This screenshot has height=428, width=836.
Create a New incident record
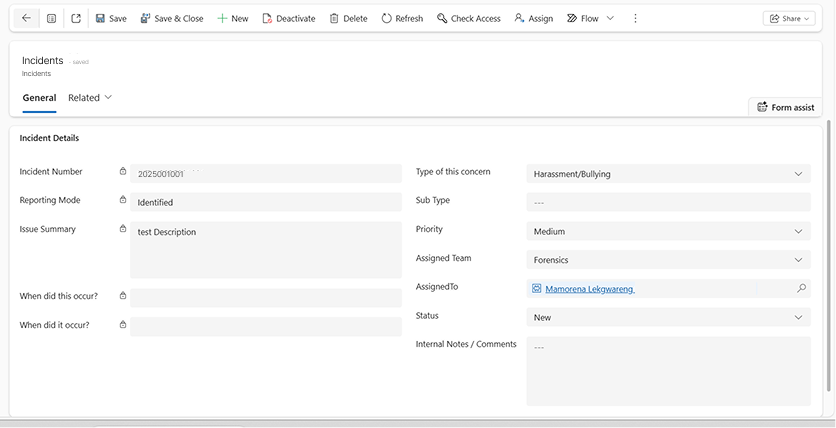(x=233, y=18)
